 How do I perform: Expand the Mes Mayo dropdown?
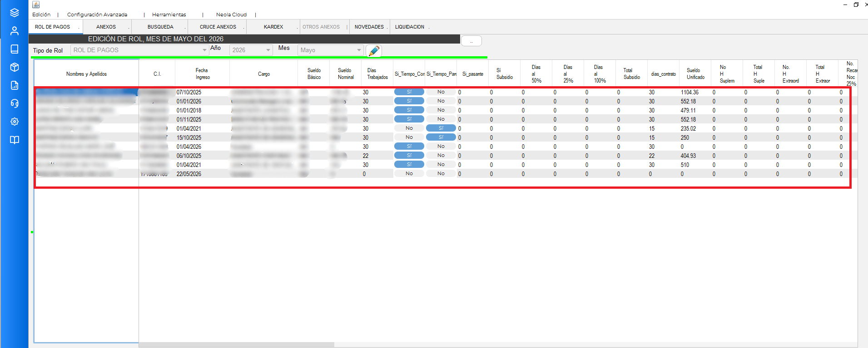[x=330, y=50]
